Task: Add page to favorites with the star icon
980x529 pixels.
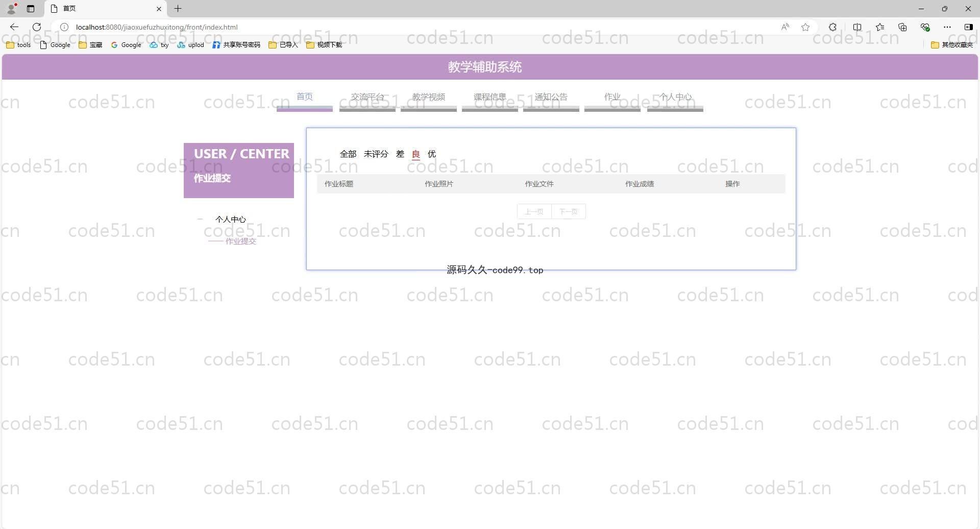Action: point(805,27)
